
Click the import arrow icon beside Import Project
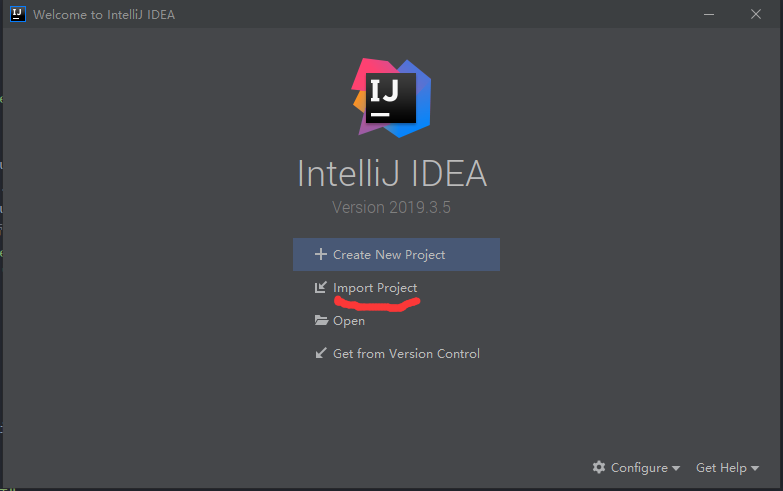320,288
